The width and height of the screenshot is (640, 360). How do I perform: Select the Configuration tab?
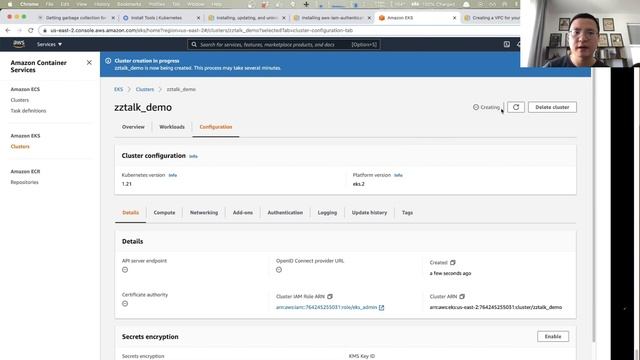[x=216, y=127]
